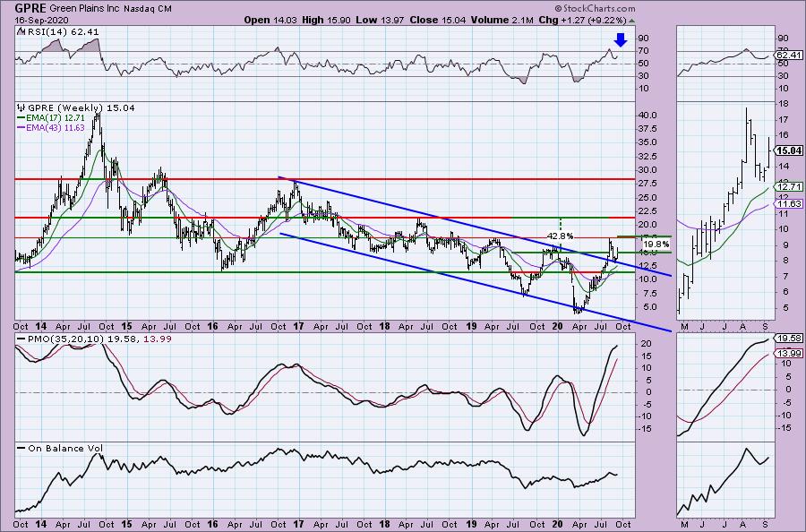Click the RSI(14) 62.41 legend label
This screenshot has height=532, width=806.
(x=58, y=31)
